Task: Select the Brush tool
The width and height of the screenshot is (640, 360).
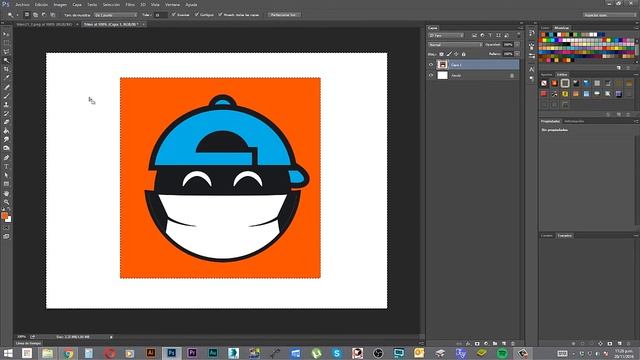Action: pyautogui.click(x=6, y=96)
